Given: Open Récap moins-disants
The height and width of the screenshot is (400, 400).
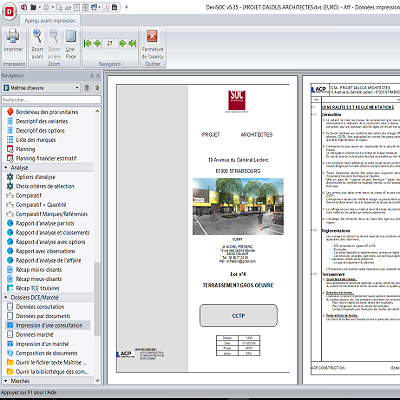Looking at the screenshot, I should point(39,270).
